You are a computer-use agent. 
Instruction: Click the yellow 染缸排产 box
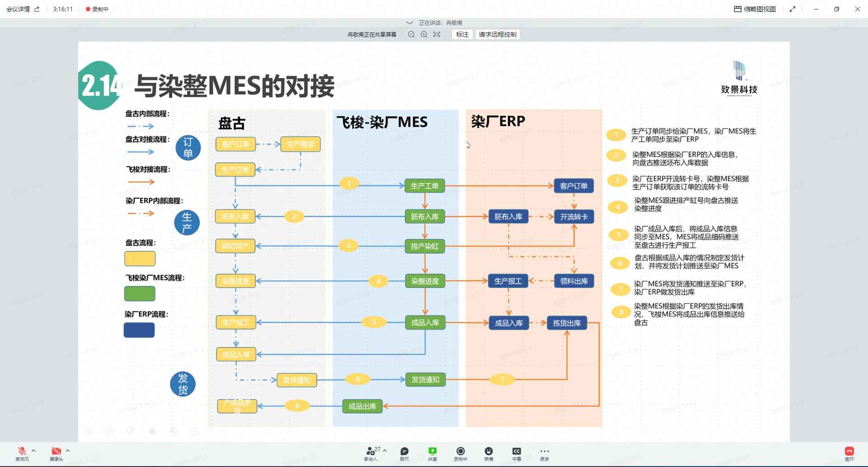[x=235, y=246]
